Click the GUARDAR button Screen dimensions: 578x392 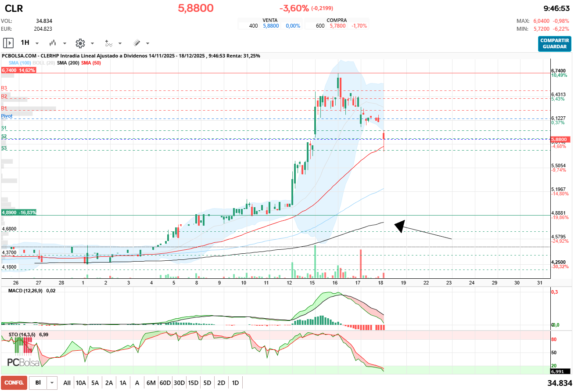pyautogui.click(x=554, y=46)
